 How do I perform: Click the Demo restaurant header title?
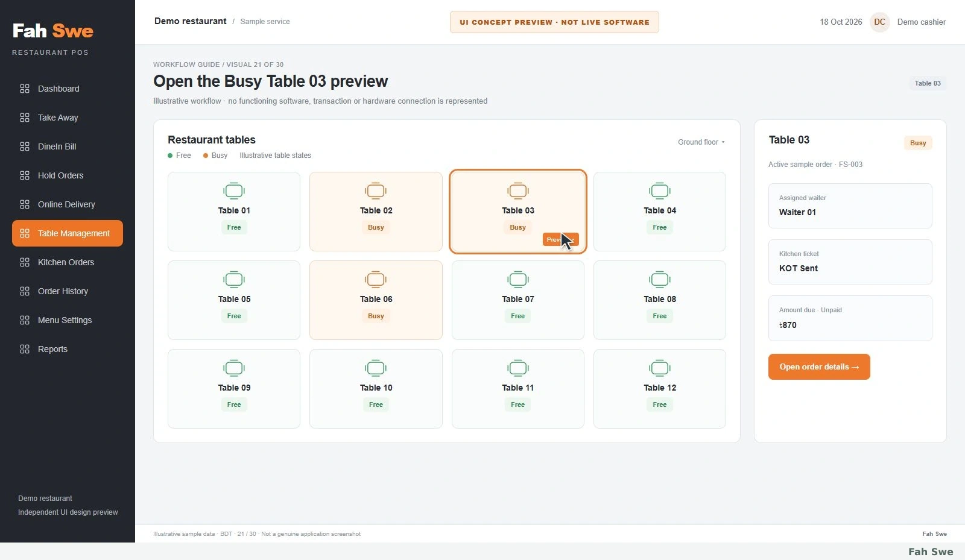click(191, 21)
